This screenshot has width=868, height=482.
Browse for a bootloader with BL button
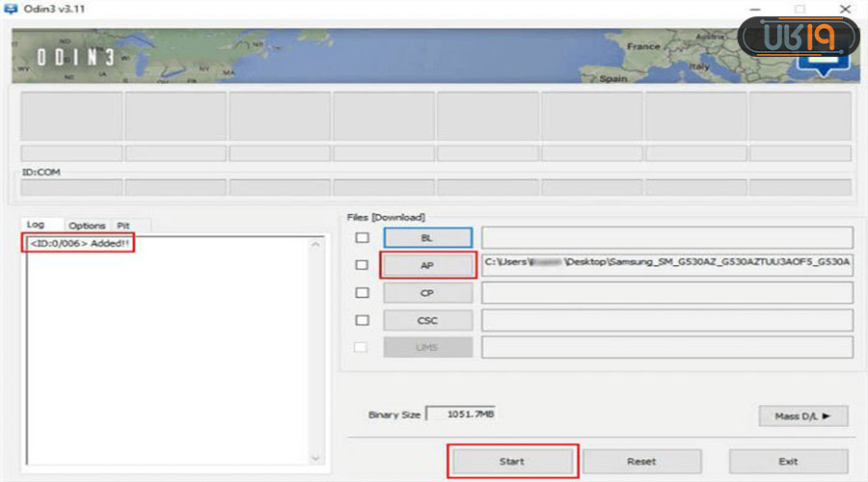pos(427,237)
